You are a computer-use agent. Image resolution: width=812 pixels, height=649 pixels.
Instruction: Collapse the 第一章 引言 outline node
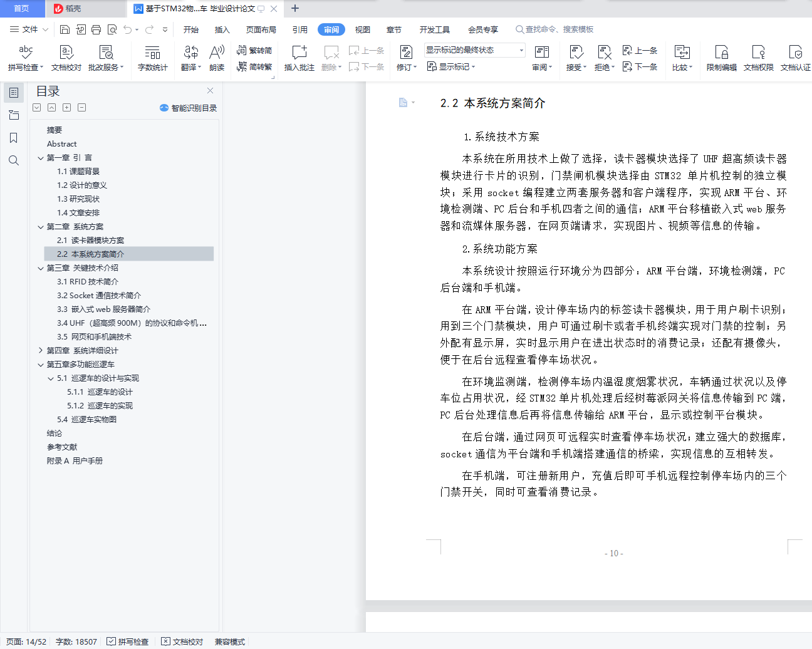(x=41, y=158)
